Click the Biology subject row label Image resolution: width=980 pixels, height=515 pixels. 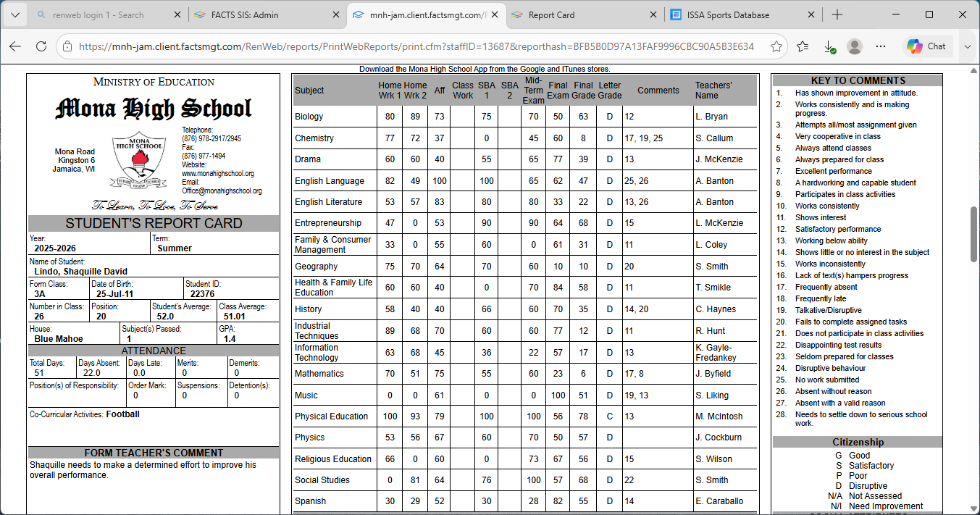pos(309,117)
